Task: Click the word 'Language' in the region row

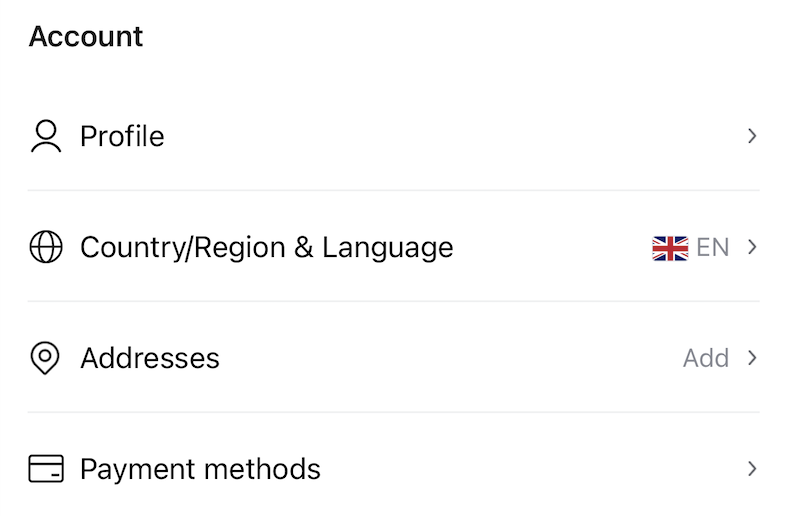Action: pos(387,247)
